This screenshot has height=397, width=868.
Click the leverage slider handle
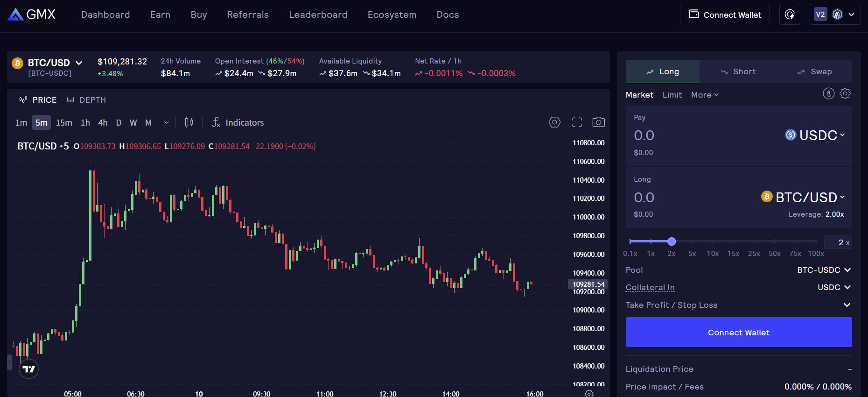672,241
